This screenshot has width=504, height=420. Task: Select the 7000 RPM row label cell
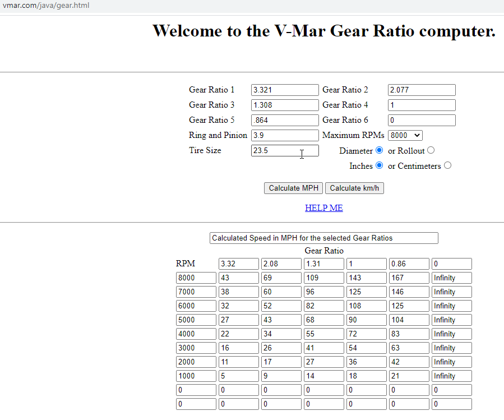click(x=196, y=292)
